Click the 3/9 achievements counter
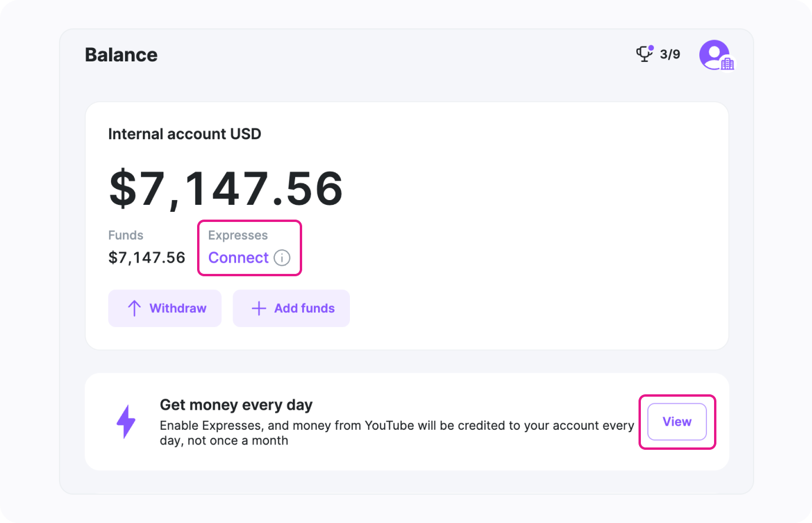Viewport: 812px width, 523px height. (670, 54)
